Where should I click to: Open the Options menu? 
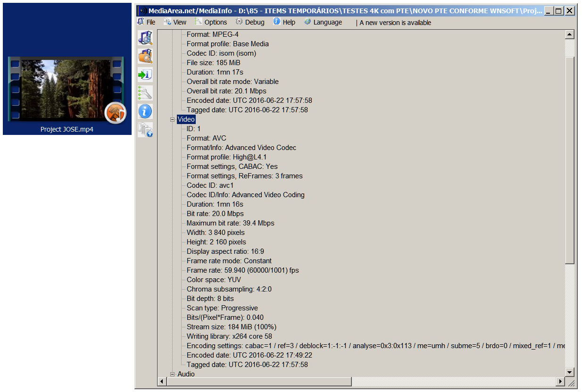211,22
